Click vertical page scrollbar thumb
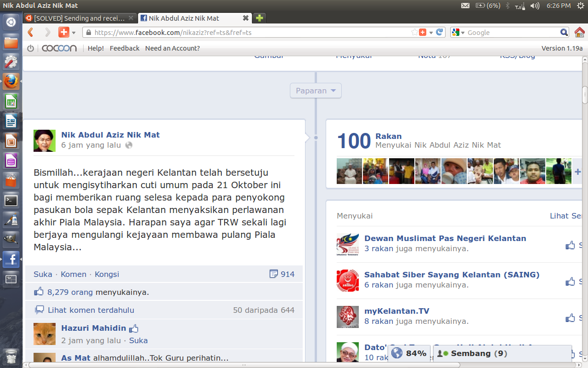The height and width of the screenshot is (368, 588). 585,95
